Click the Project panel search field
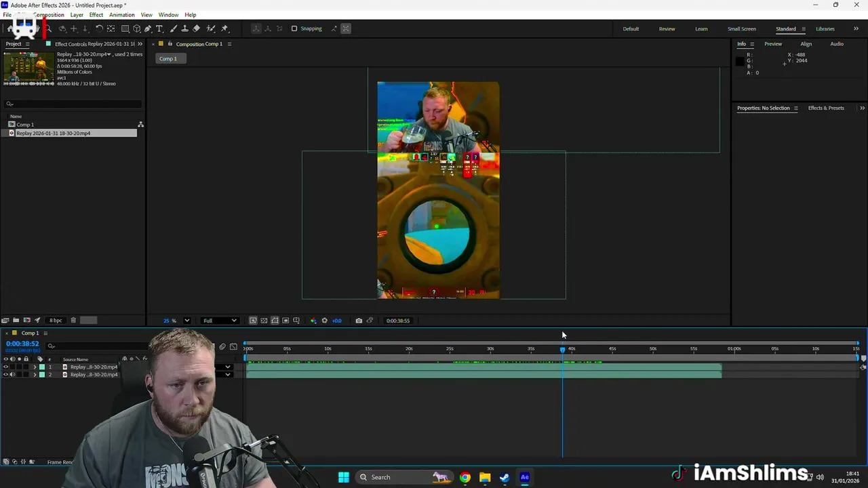The image size is (868, 488). point(73,104)
